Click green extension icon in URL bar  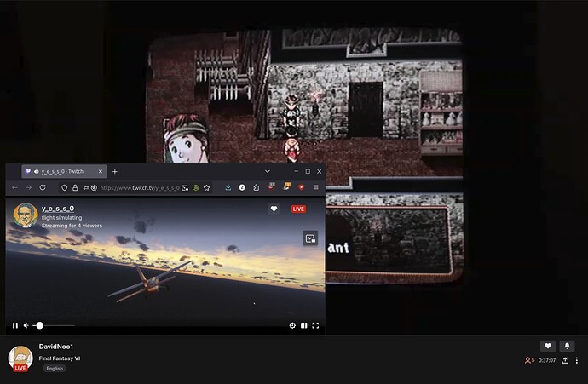click(196, 187)
